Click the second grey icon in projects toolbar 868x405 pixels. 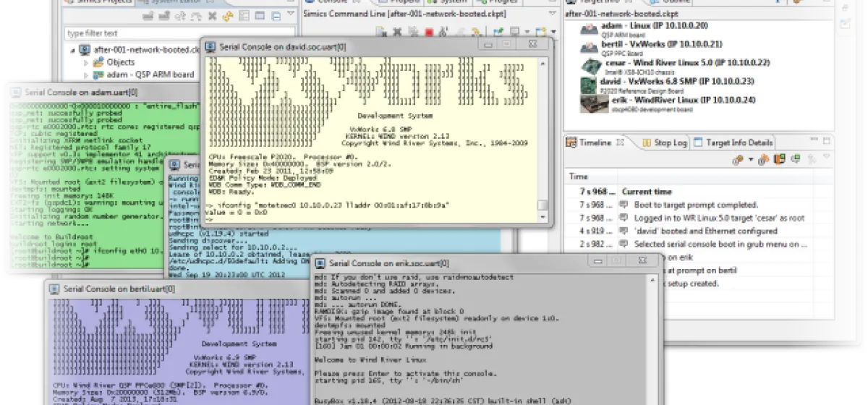[x=164, y=15]
